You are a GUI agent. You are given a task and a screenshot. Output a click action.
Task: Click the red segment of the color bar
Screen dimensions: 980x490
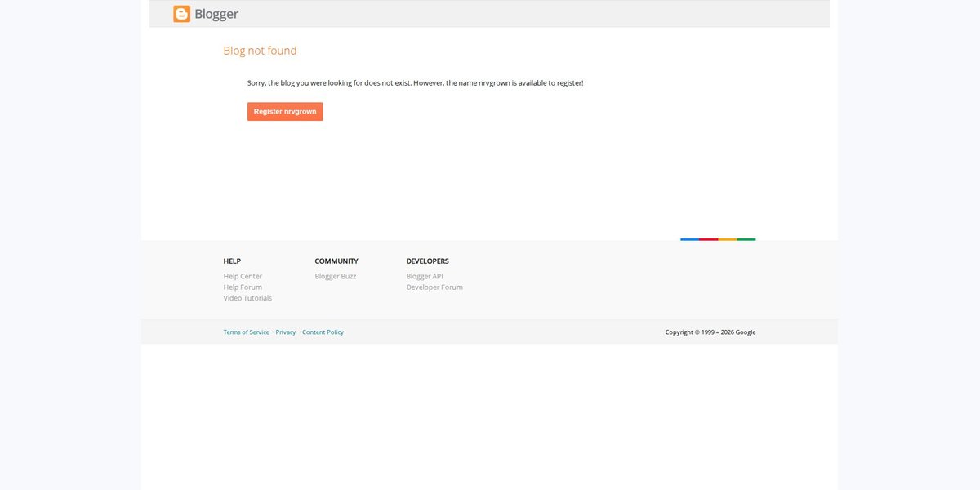[x=709, y=239]
